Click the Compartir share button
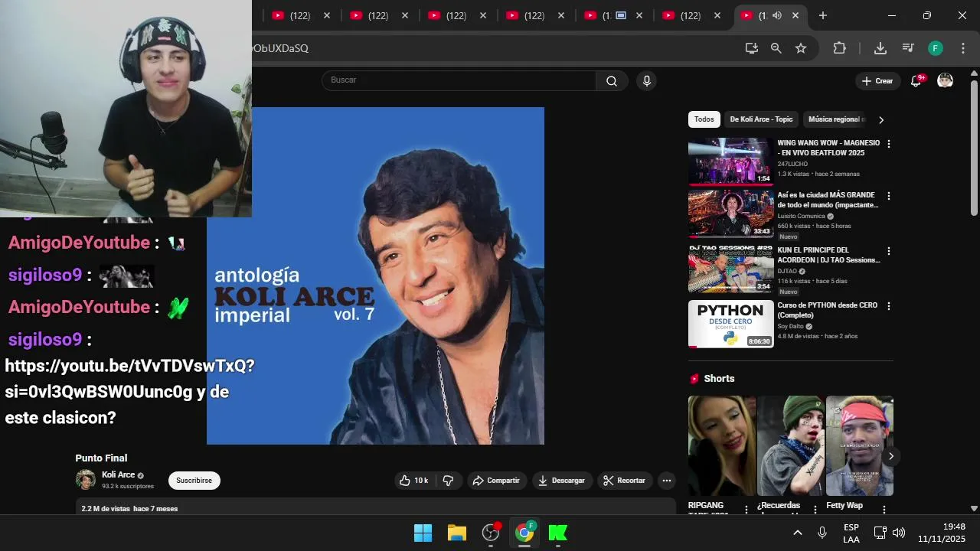The height and width of the screenshot is (551, 980). point(496,481)
